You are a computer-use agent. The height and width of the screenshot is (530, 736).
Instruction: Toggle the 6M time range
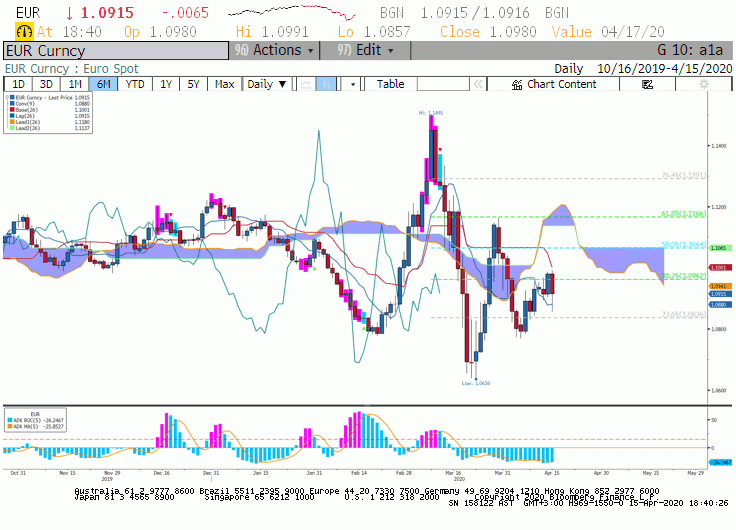(103, 84)
